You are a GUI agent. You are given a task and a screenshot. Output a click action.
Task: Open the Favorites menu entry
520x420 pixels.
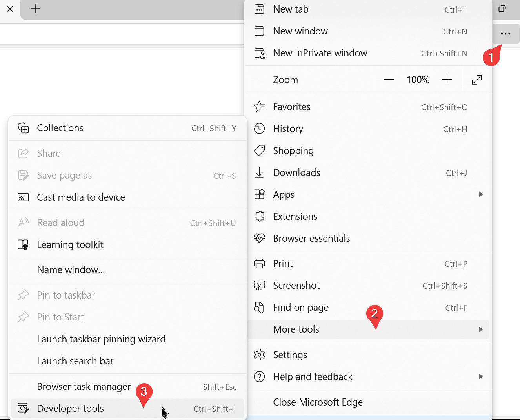(x=368, y=107)
